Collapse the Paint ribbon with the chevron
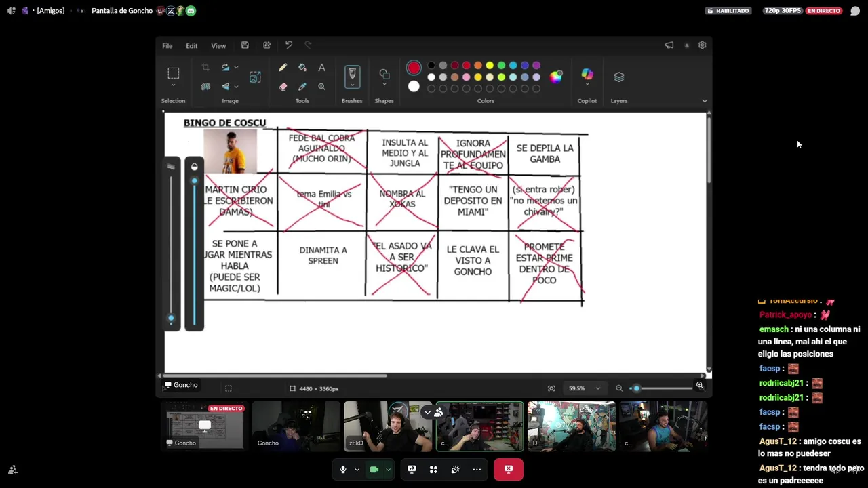The width and height of the screenshot is (868, 488). pyautogui.click(x=705, y=101)
